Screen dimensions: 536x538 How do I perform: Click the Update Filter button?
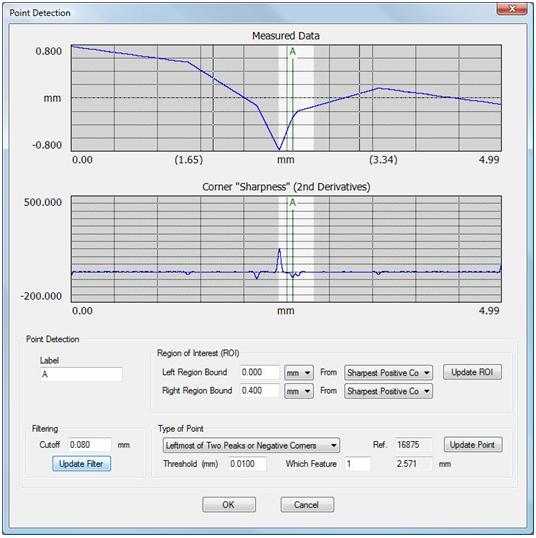81,464
